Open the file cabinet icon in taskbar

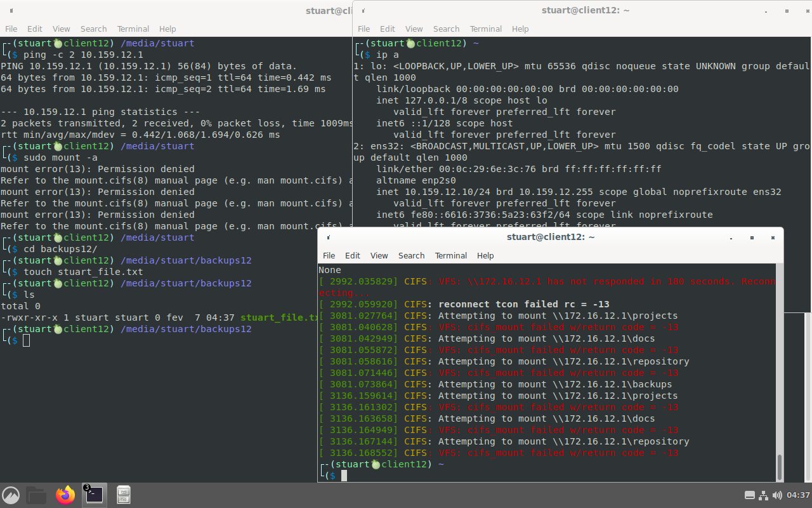tap(124, 495)
